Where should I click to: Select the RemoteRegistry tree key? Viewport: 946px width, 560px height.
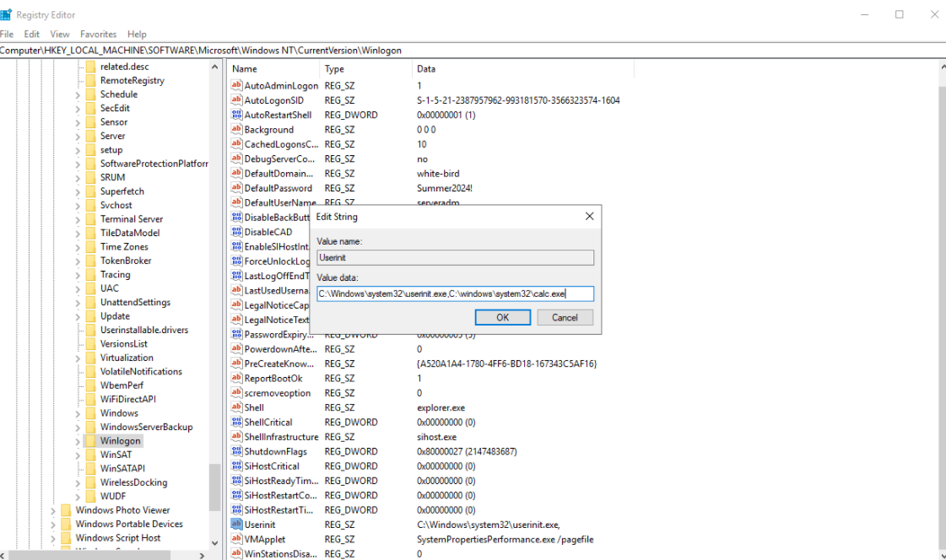coord(132,80)
